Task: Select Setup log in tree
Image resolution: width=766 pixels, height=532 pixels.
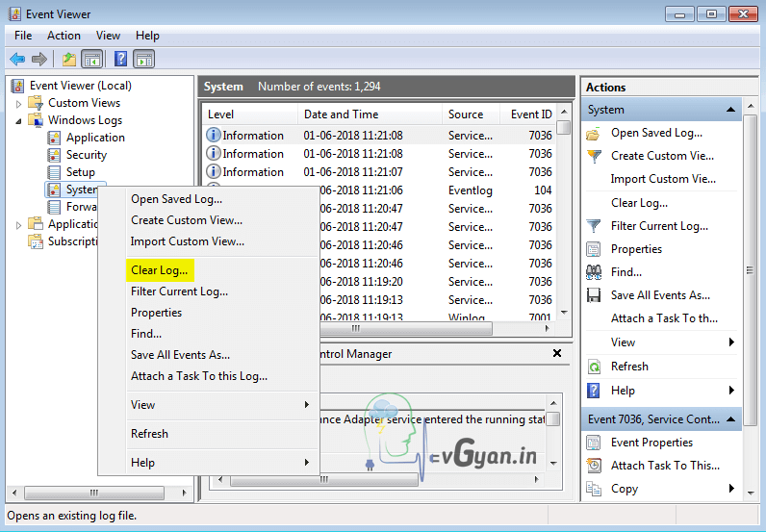Action: tap(81, 172)
